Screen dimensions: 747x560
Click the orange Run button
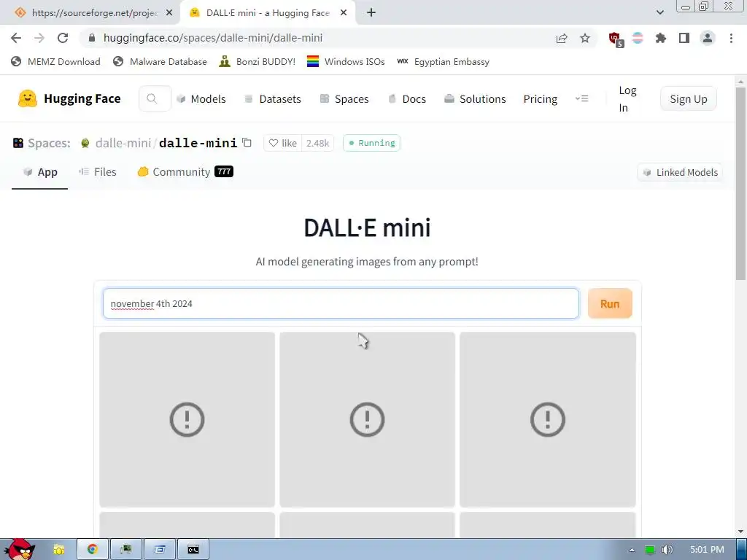point(610,303)
